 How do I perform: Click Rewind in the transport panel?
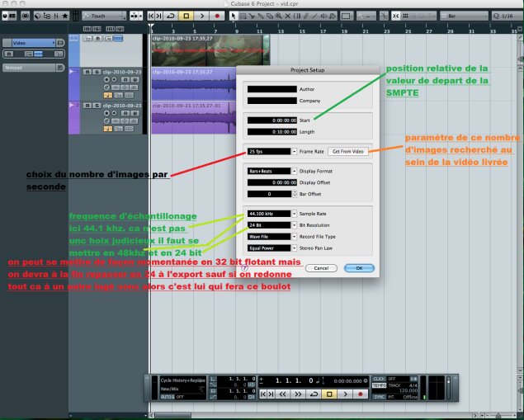coord(282,394)
